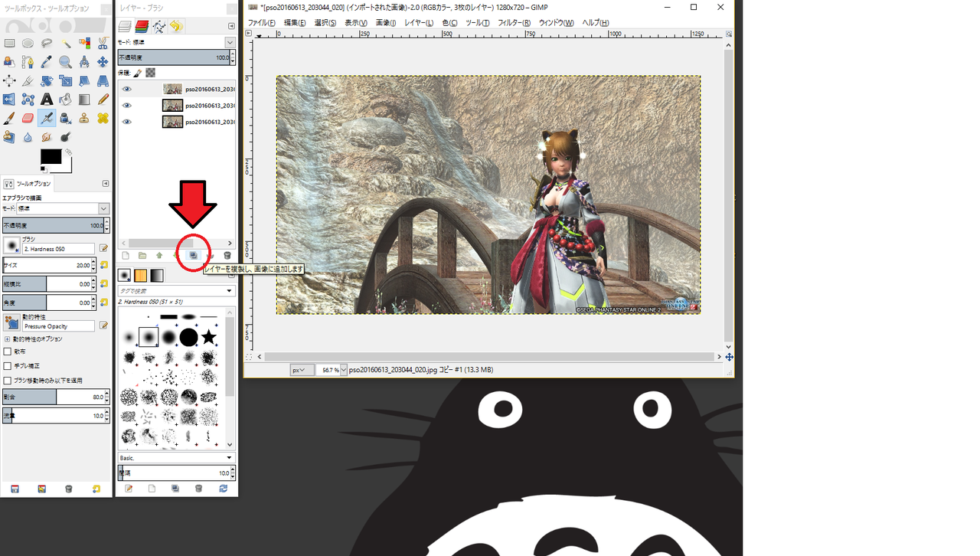Select the Bucket Fill tool
The width and height of the screenshot is (980, 556).
(x=66, y=99)
